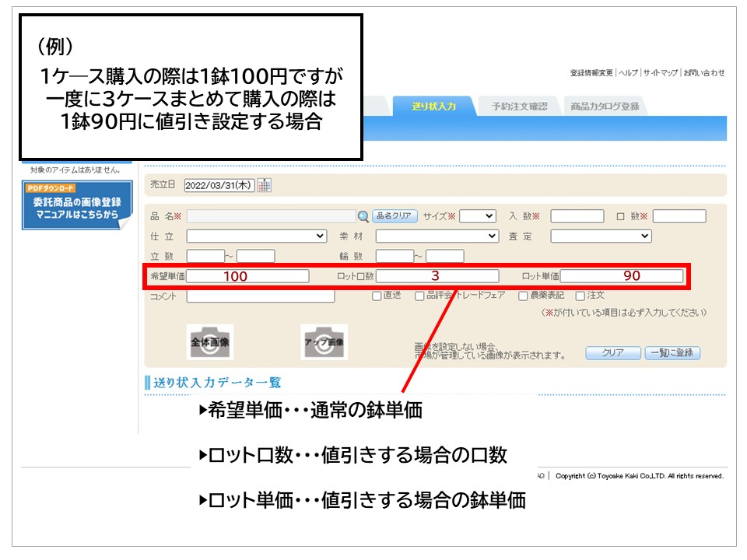747x560 pixels.
Task: Open the 商品カタログ登録 tab
Action: pos(605,107)
